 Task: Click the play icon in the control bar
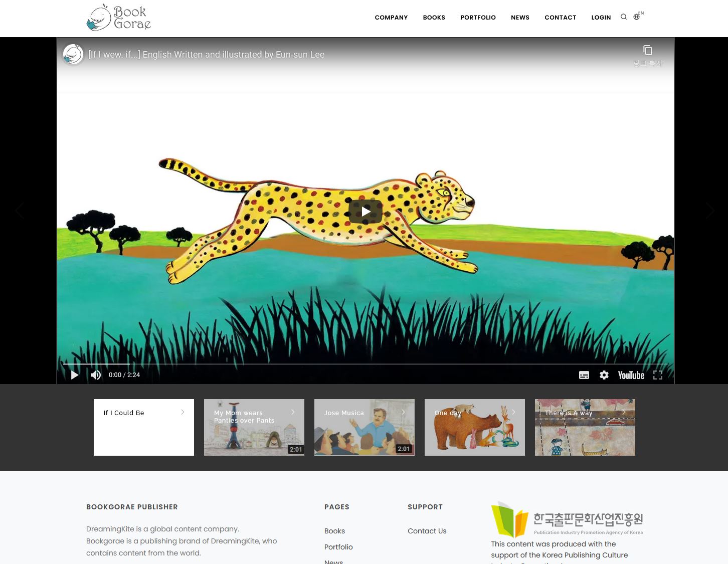[x=75, y=375]
